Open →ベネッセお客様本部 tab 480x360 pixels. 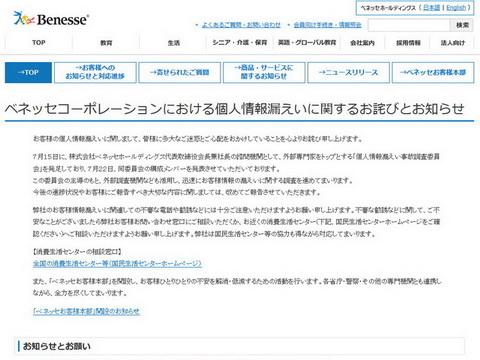[x=433, y=72]
